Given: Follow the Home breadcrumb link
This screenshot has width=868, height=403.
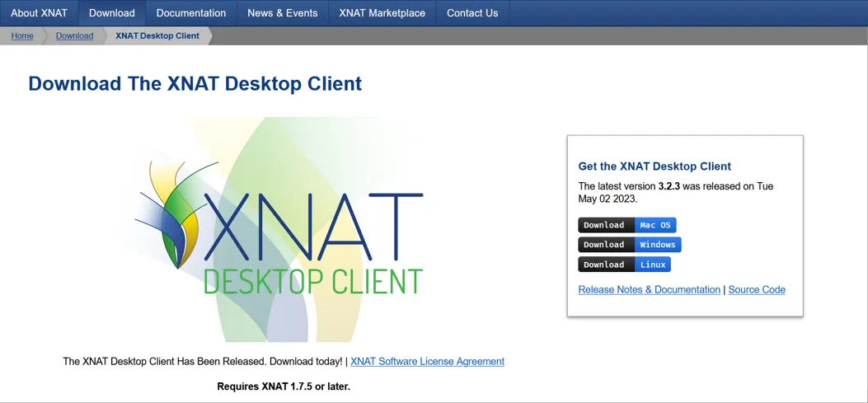Looking at the screenshot, I should [22, 36].
